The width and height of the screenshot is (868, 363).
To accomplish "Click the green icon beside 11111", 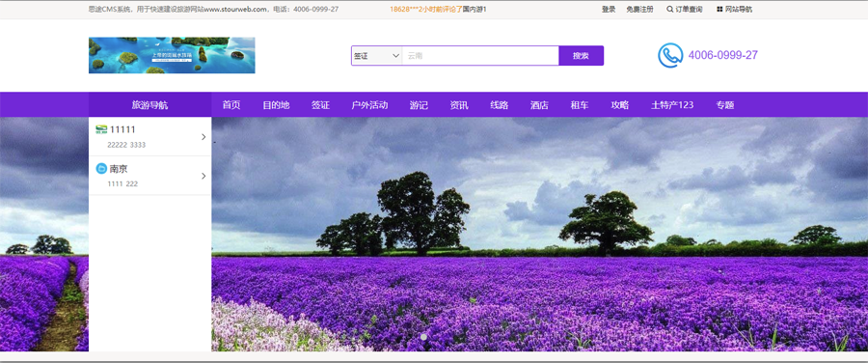I will coord(101,129).
